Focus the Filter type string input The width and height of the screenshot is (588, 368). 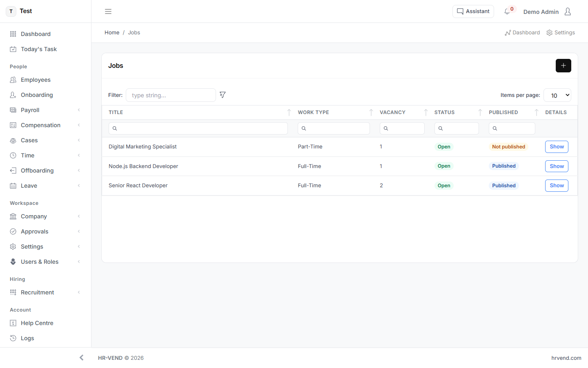coord(171,95)
